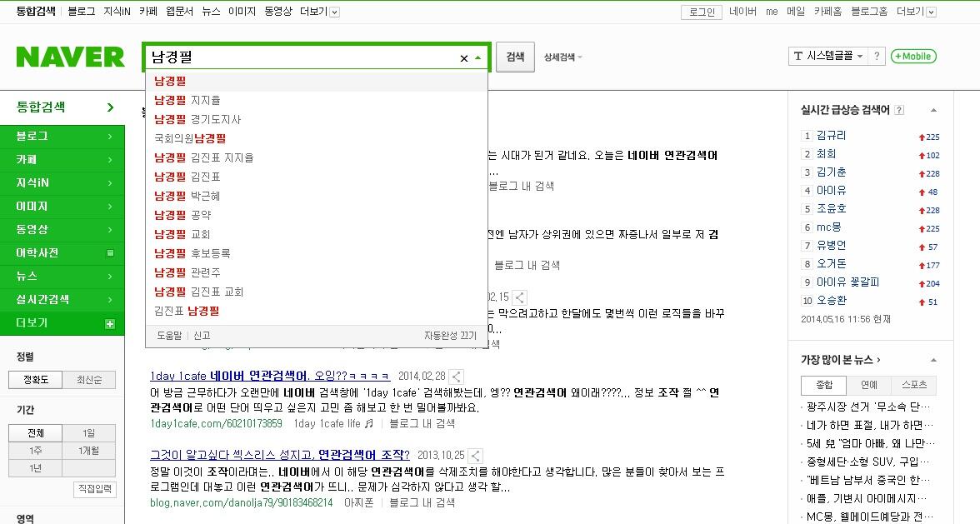The height and width of the screenshot is (524, 980).
Task: Choose suggestion 국회의원남경필
Action: [317, 138]
